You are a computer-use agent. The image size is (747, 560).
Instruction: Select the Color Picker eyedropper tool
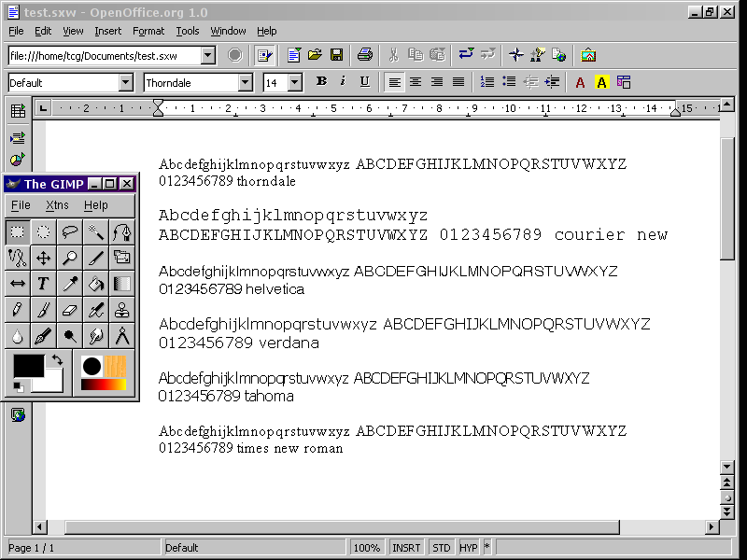coord(69,285)
